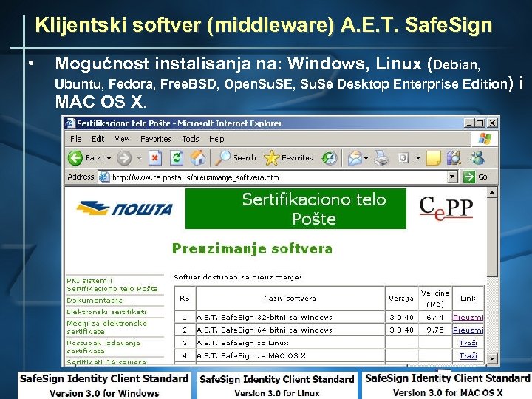Click the Internet Explorer title bar icon
This screenshot has width=532, height=399.
click(x=70, y=123)
